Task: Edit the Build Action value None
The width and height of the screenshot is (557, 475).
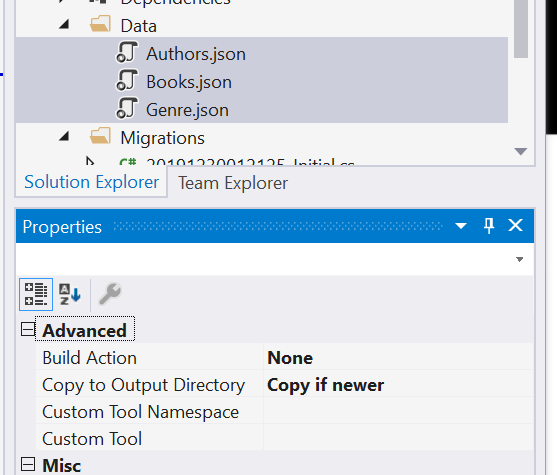Action: coord(398,357)
